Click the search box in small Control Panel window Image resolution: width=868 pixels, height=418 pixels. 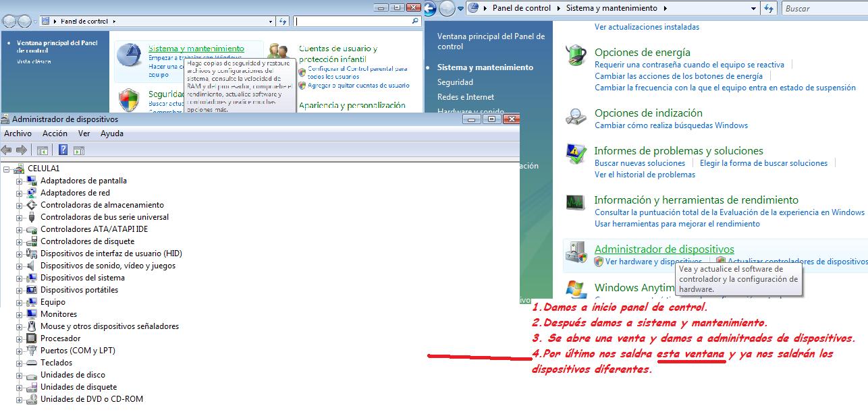point(358,22)
